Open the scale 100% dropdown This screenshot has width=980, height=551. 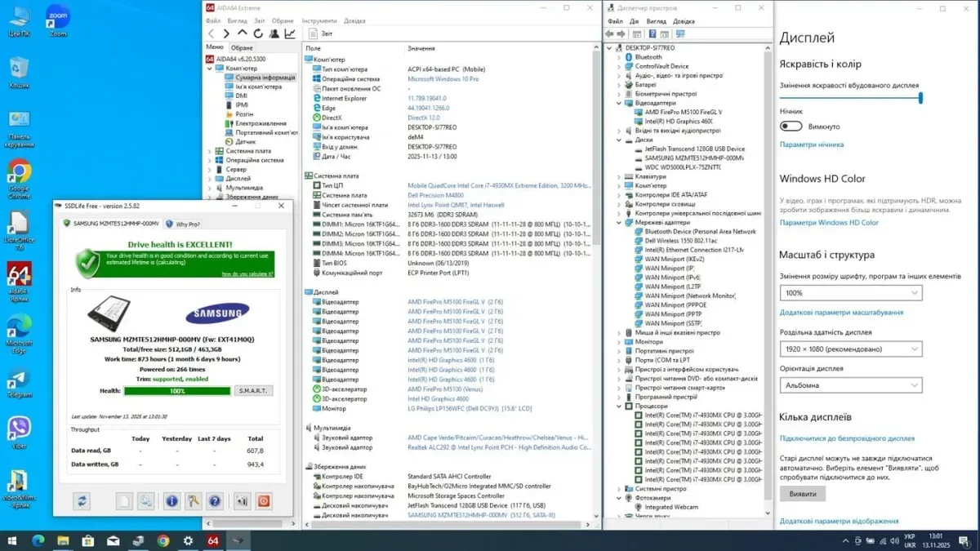coord(850,292)
